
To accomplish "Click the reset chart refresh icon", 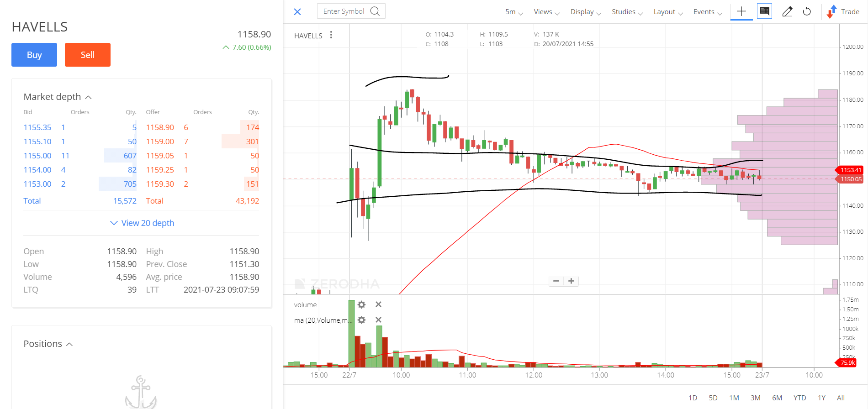I will [807, 12].
